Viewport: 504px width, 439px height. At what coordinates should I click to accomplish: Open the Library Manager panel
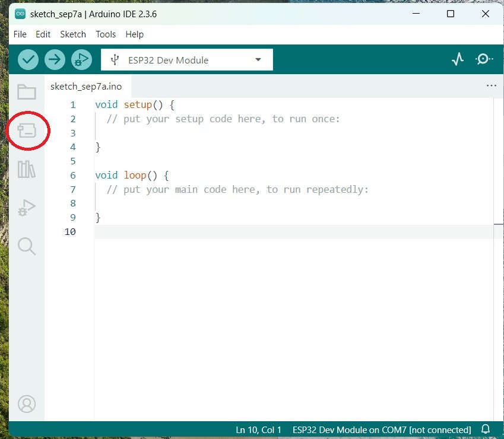coord(27,169)
